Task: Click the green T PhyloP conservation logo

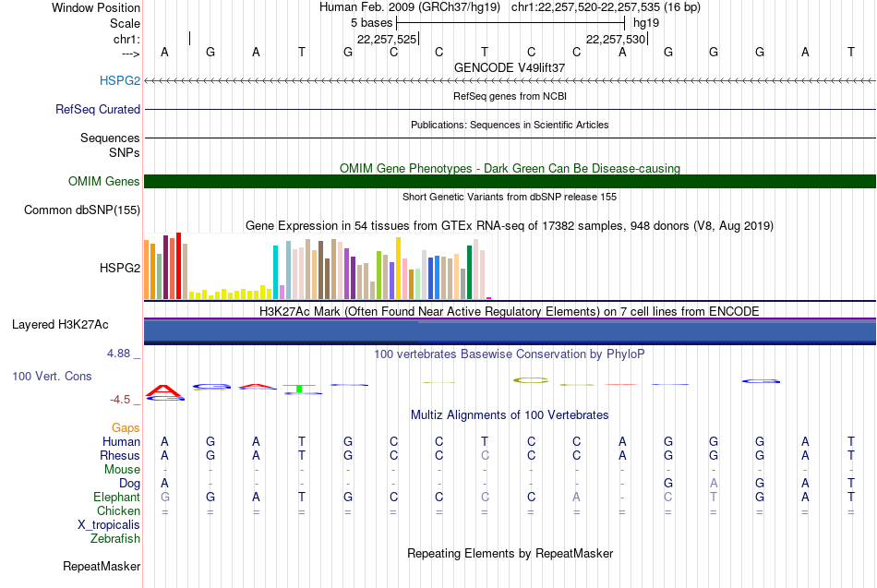Action: pos(299,389)
